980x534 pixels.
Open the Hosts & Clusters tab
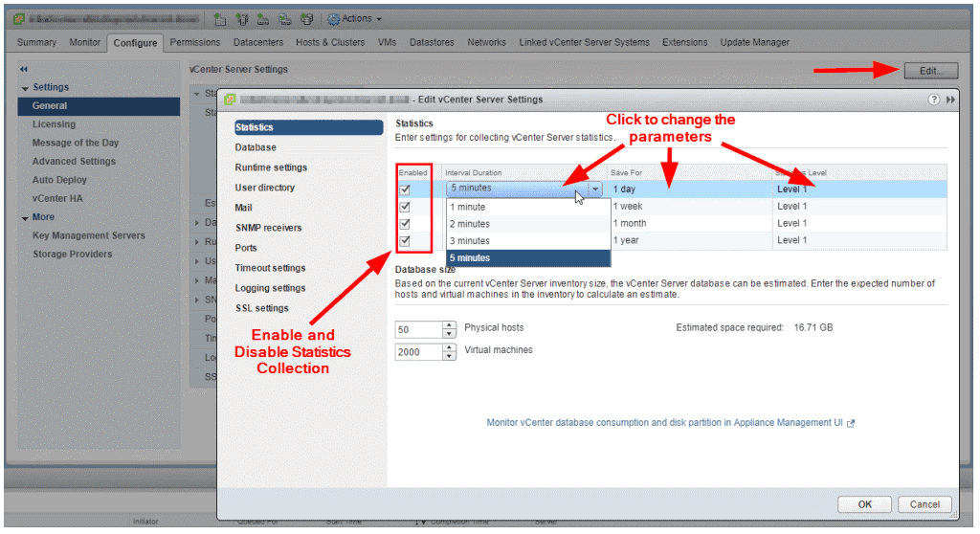coord(330,42)
